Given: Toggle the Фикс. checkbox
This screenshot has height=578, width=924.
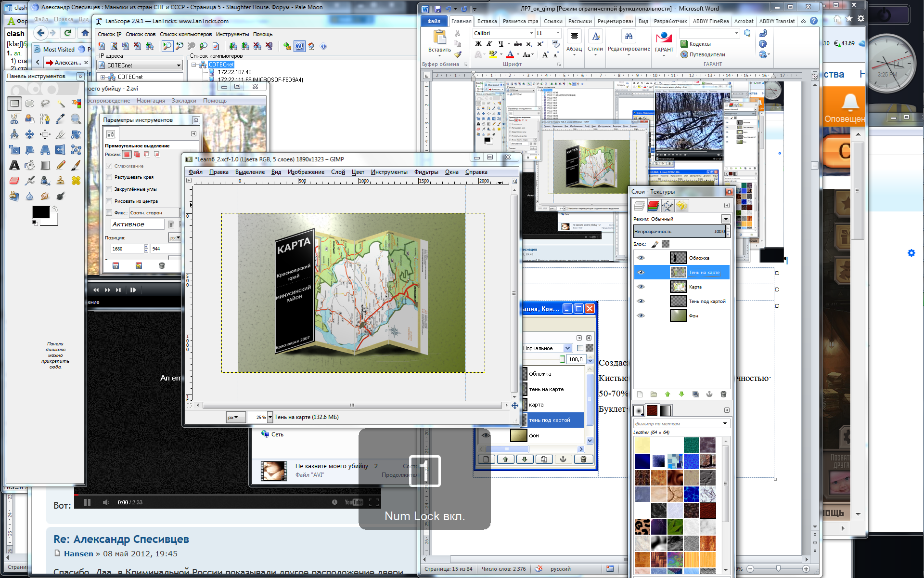Looking at the screenshot, I should (109, 213).
